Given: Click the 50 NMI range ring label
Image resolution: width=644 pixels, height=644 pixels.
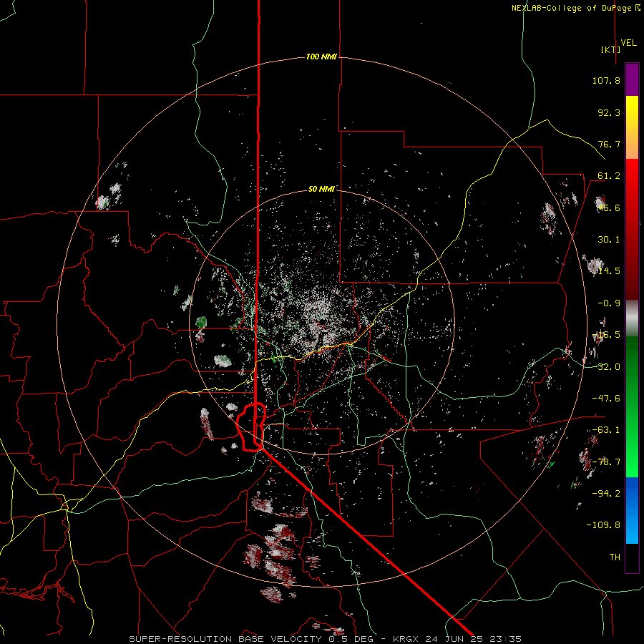Looking at the screenshot, I should pyautogui.click(x=321, y=189).
